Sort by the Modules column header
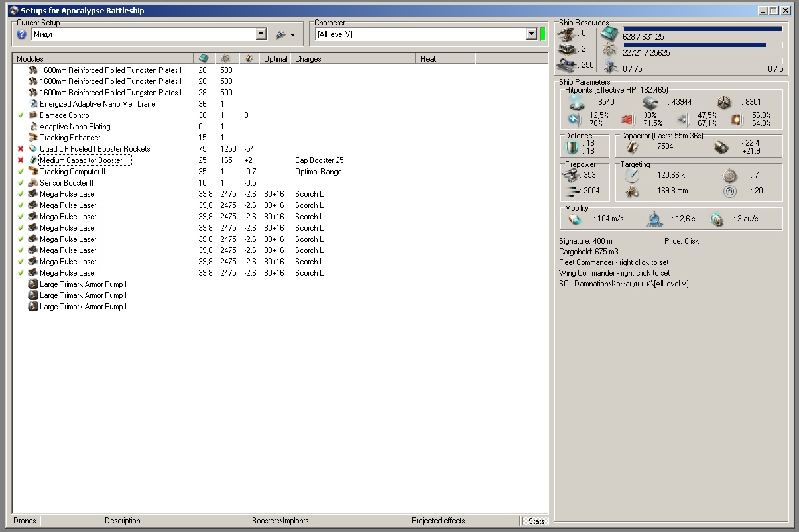This screenshot has height=532, width=799. (103, 58)
